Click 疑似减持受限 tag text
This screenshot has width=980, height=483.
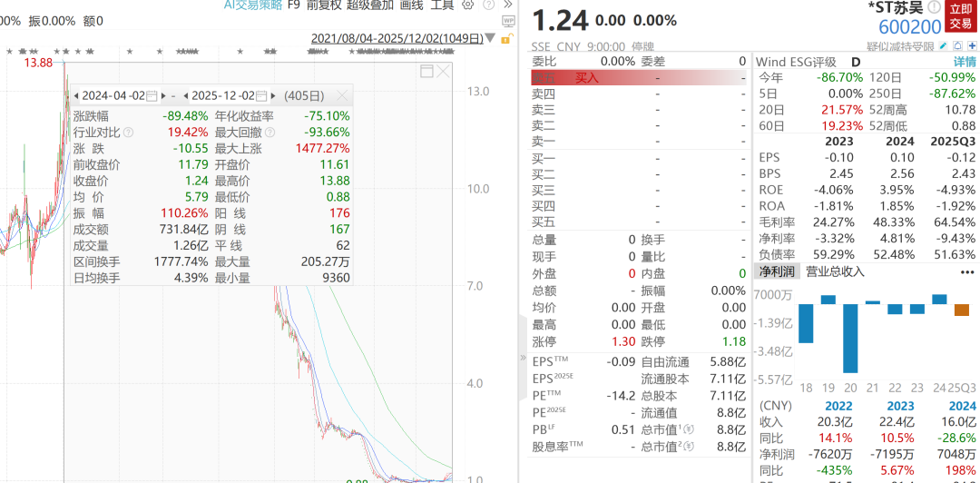[x=901, y=46]
